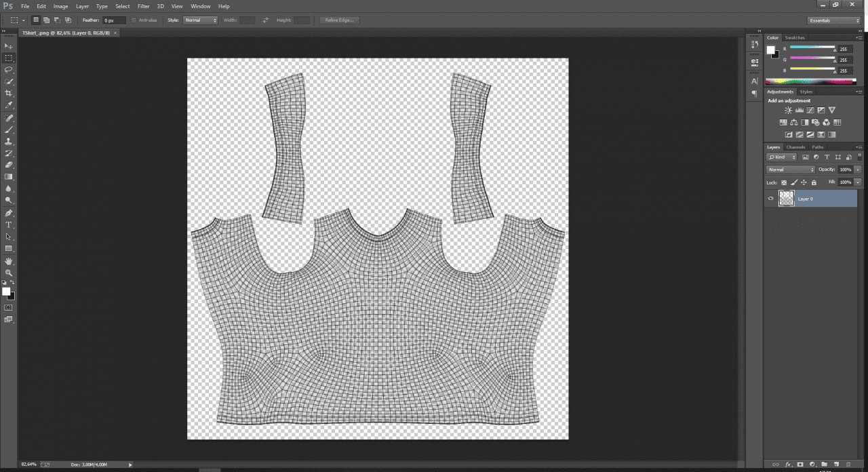The image size is (868, 472).
Task: Add a layer mask
Action: (801, 465)
